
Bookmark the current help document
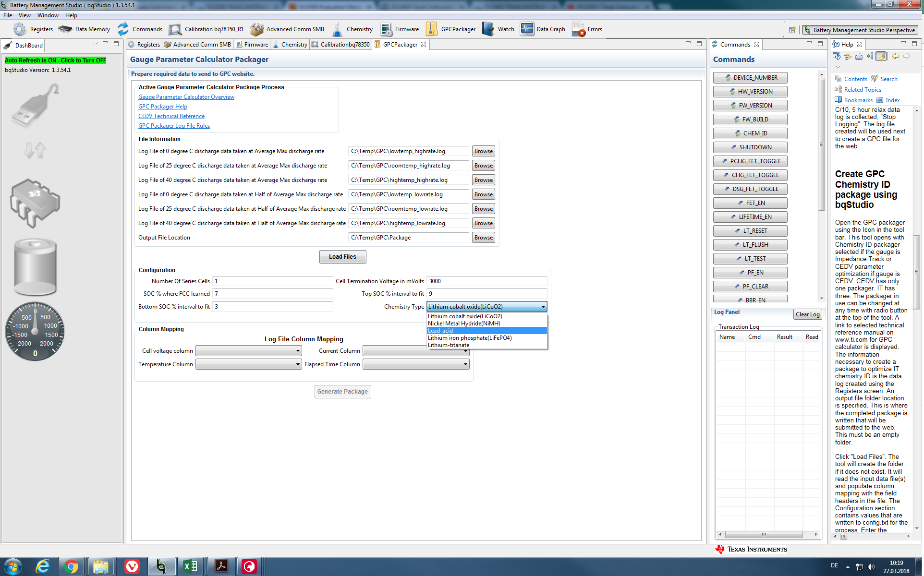click(870, 57)
